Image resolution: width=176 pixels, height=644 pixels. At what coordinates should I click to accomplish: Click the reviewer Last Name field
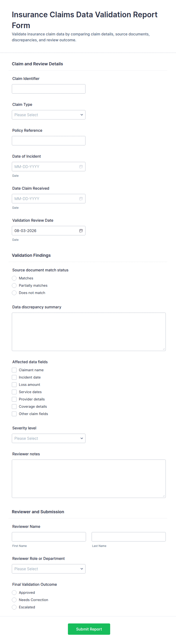tap(129, 537)
